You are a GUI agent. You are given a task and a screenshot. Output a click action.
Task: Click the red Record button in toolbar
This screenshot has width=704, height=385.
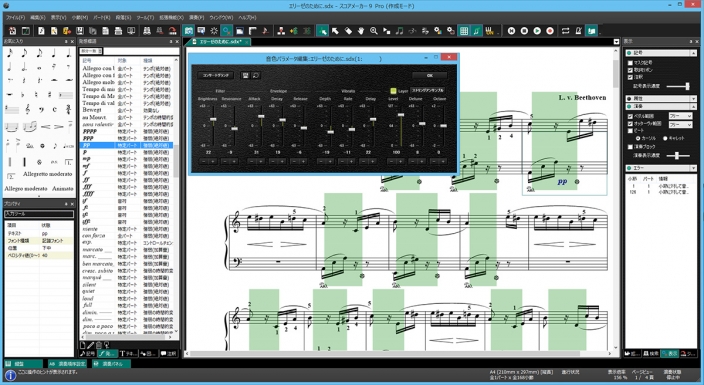coord(550,31)
